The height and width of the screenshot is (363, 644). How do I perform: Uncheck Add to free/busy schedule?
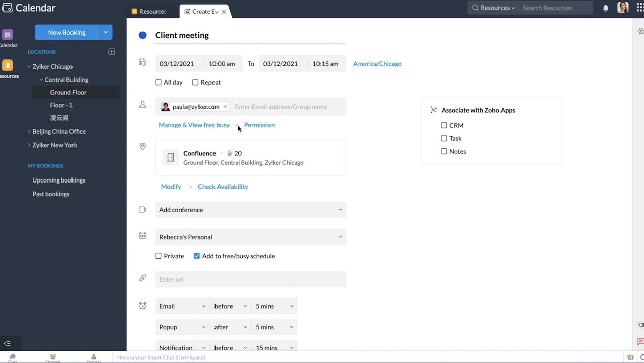197,256
